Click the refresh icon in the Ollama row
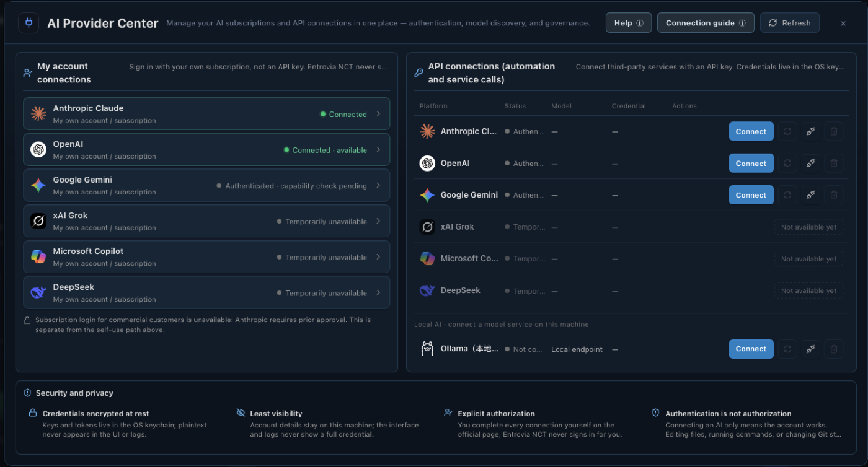 [787, 349]
